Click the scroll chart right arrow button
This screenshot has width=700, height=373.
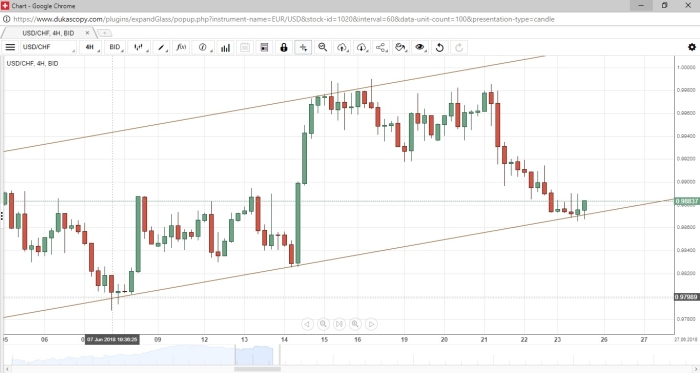click(371, 324)
